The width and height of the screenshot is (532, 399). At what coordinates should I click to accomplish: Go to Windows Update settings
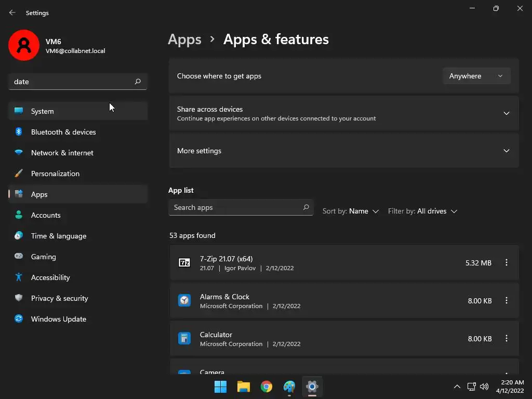point(59,319)
